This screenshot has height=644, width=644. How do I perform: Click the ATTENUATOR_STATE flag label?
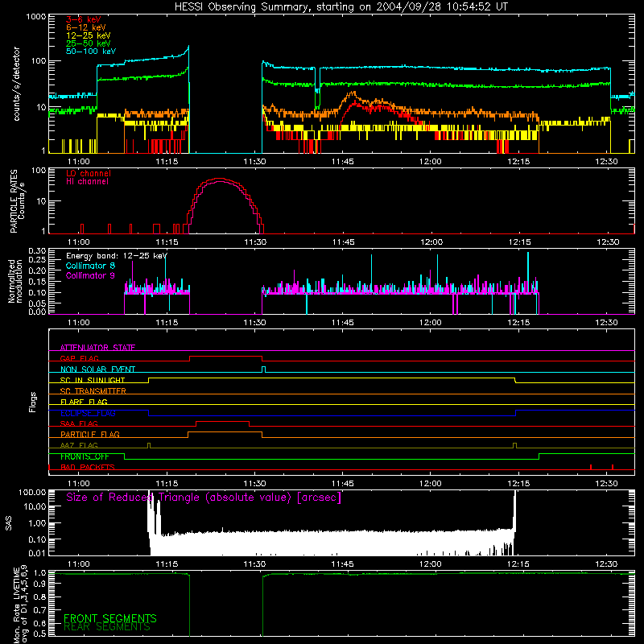coord(97,348)
